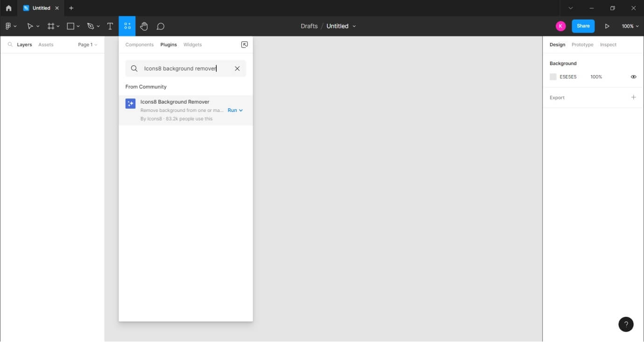Toggle background visibility eye icon
The height and width of the screenshot is (342, 644).
634,77
